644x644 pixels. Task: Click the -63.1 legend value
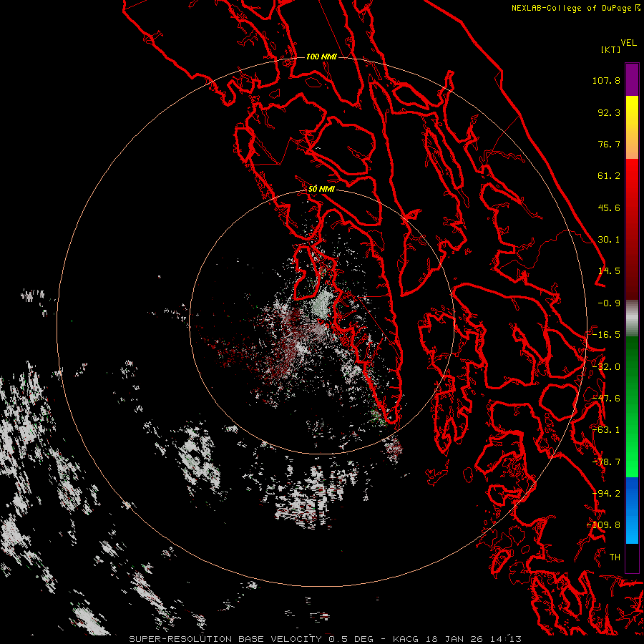click(x=606, y=430)
